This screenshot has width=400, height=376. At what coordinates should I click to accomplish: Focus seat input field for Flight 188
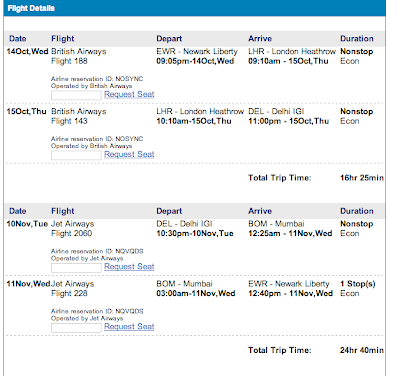(x=76, y=95)
